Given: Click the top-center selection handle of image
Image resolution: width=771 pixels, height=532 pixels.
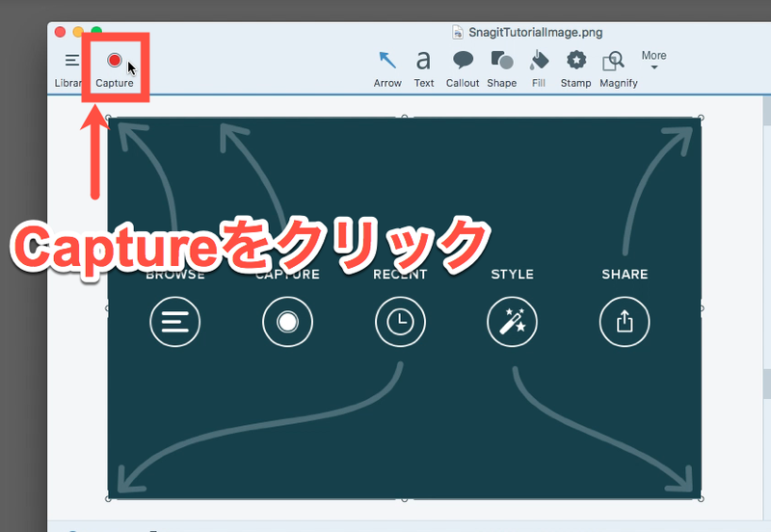Looking at the screenshot, I should coord(405,117).
